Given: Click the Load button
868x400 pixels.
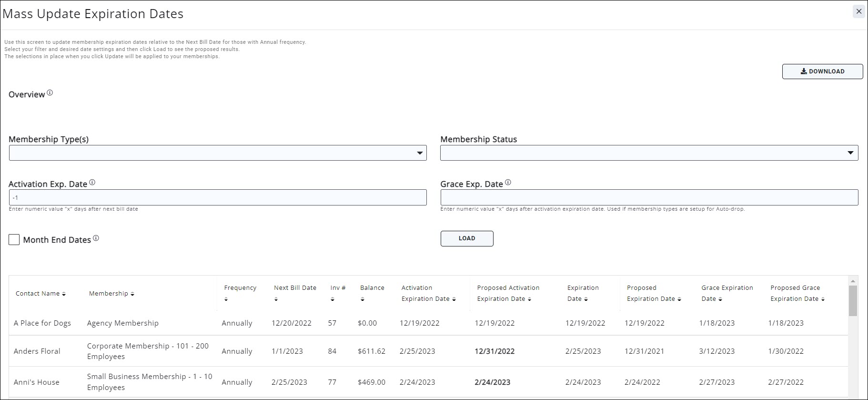Looking at the screenshot, I should (x=466, y=238).
